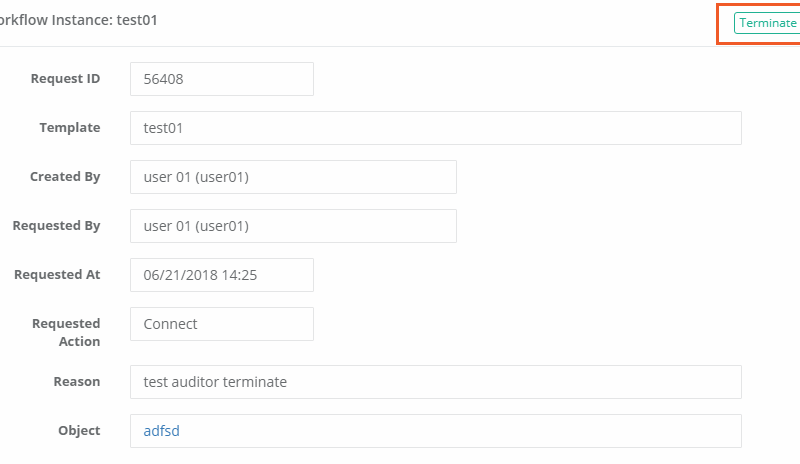Click the Requested Action label

[x=66, y=332]
